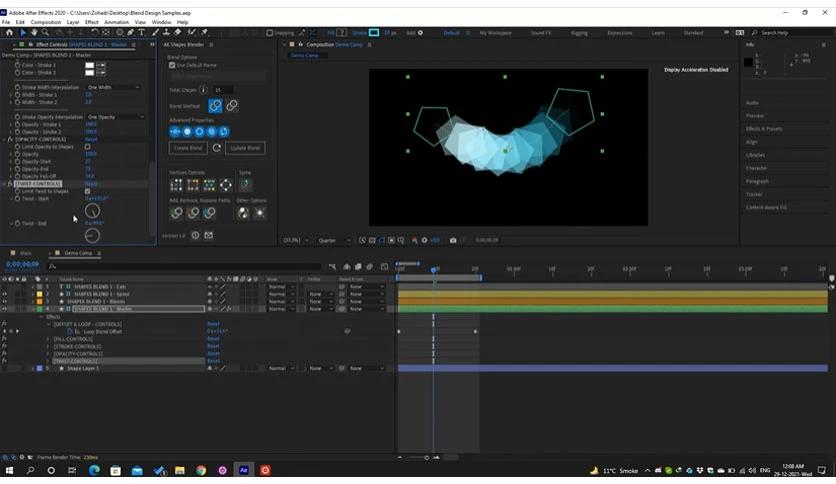Open After Effects from the Windows taskbar

(243, 470)
